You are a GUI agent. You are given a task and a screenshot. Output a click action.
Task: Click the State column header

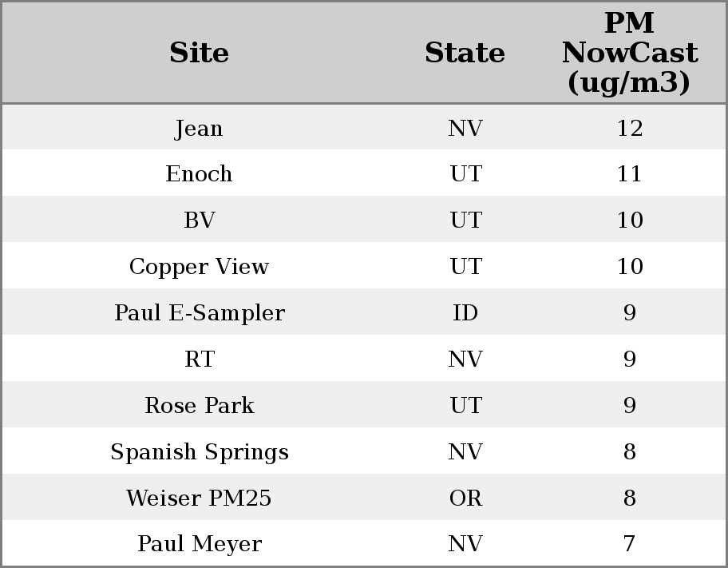click(465, 54)
